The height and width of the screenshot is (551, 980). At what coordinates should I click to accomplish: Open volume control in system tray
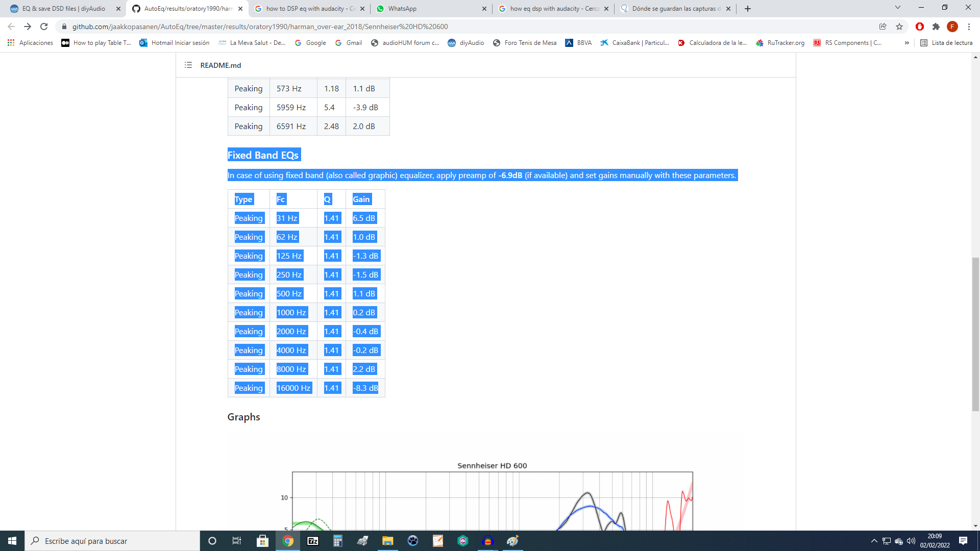(911, 541)
